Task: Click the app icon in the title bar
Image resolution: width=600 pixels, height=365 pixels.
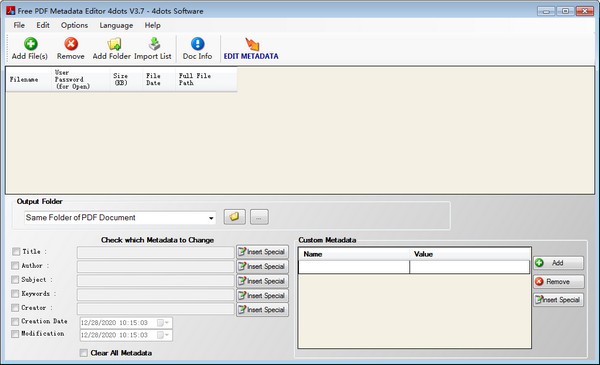Action: pyautogui.click(x=11, y=11)
